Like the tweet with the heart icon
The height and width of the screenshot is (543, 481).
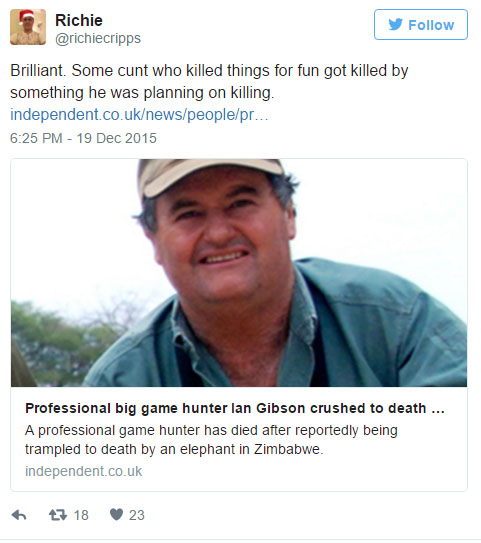point(116,515)
